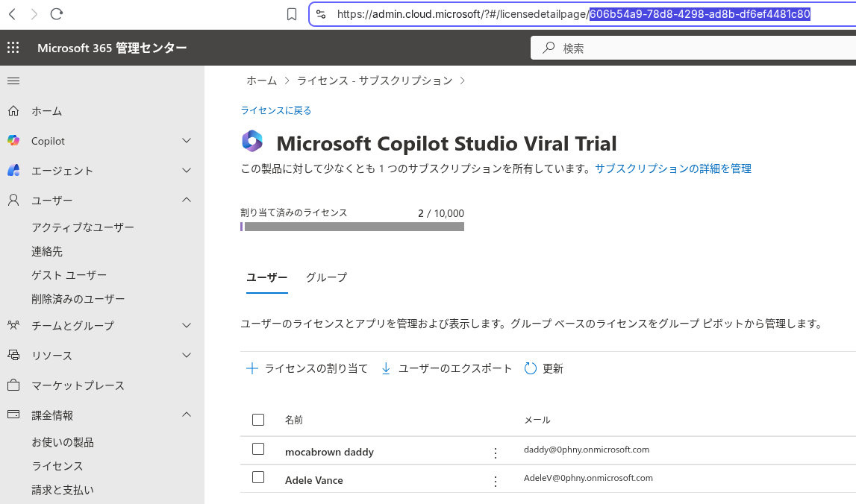Open 連絡先 in sidebar
Viewport: 856px width, 504px height.
coord(47,251)
